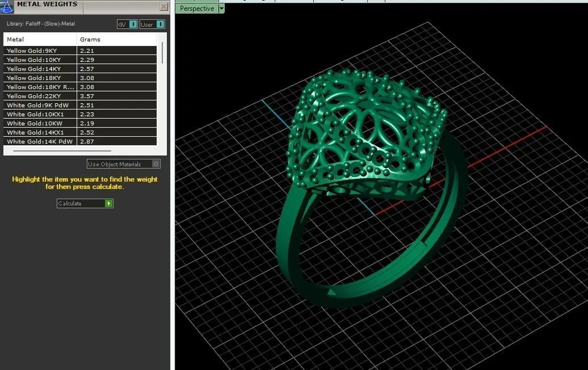The height and width of the screenshot is (370, 588).
Task: Select the Yellow Gold:18KY R... row
Action: 80,87
